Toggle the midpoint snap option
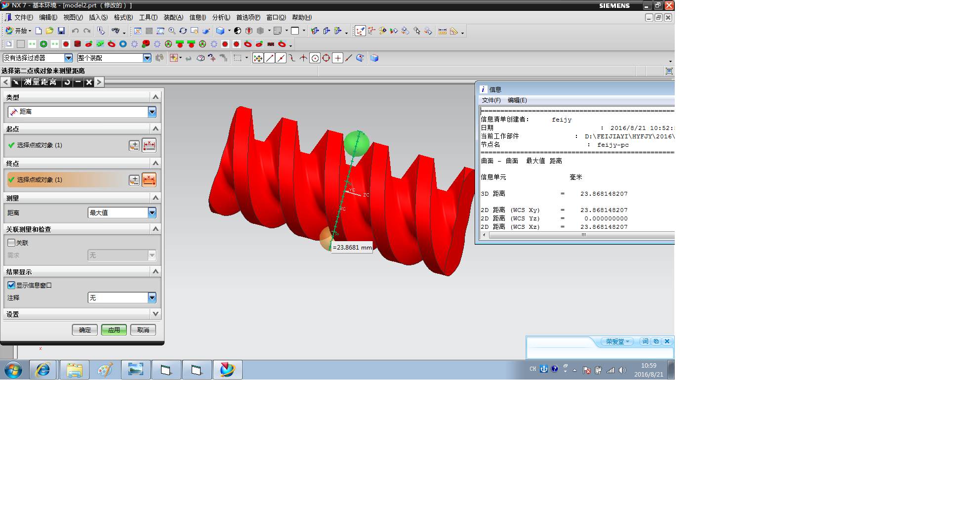The image size is (980, 511). [x=281, y=58]
